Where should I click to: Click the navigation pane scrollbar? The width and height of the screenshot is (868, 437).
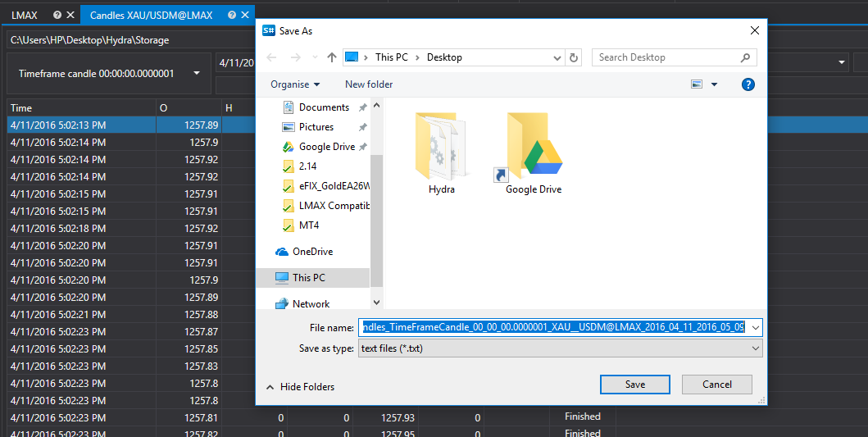pyautogui.click(x=376, y=221)
